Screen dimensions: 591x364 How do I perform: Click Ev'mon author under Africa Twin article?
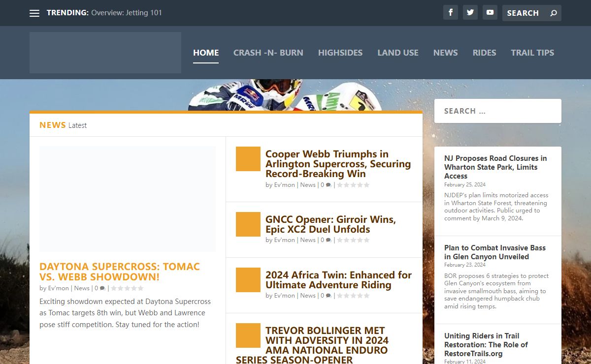(x=284, y=296)
